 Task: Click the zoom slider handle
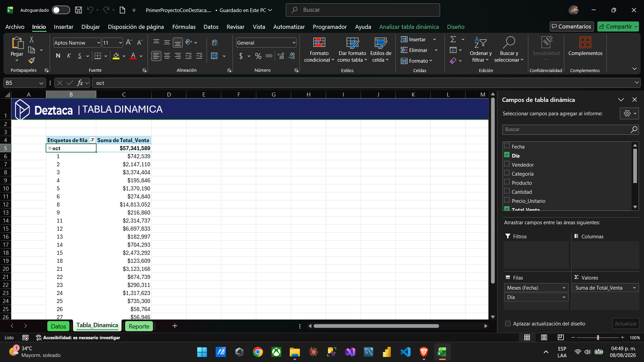click(x=598, y=338)
